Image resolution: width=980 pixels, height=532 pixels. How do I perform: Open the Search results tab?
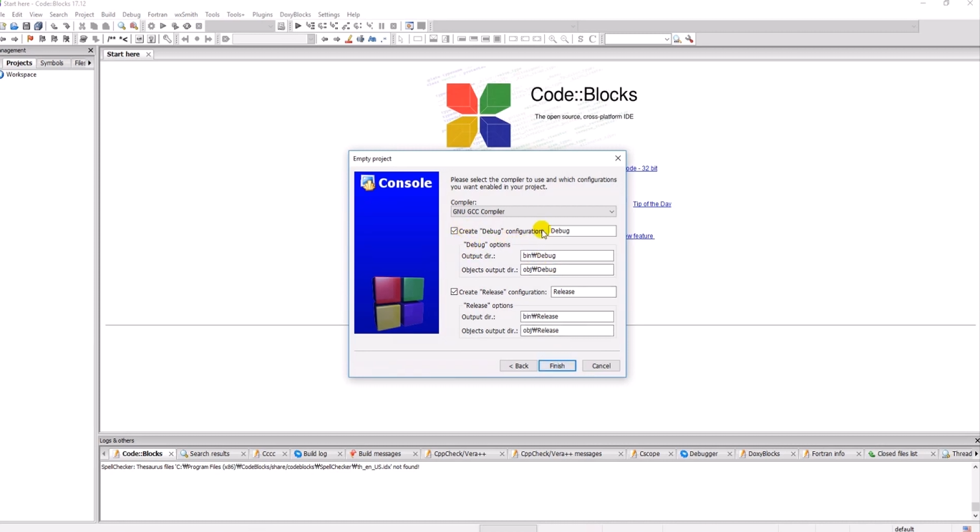(x=210, y=454)
